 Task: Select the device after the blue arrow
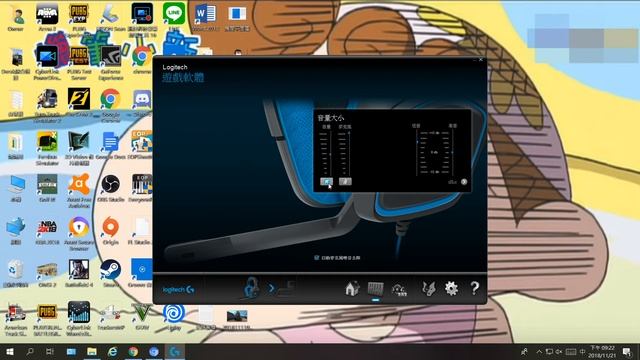pos(287,288)
